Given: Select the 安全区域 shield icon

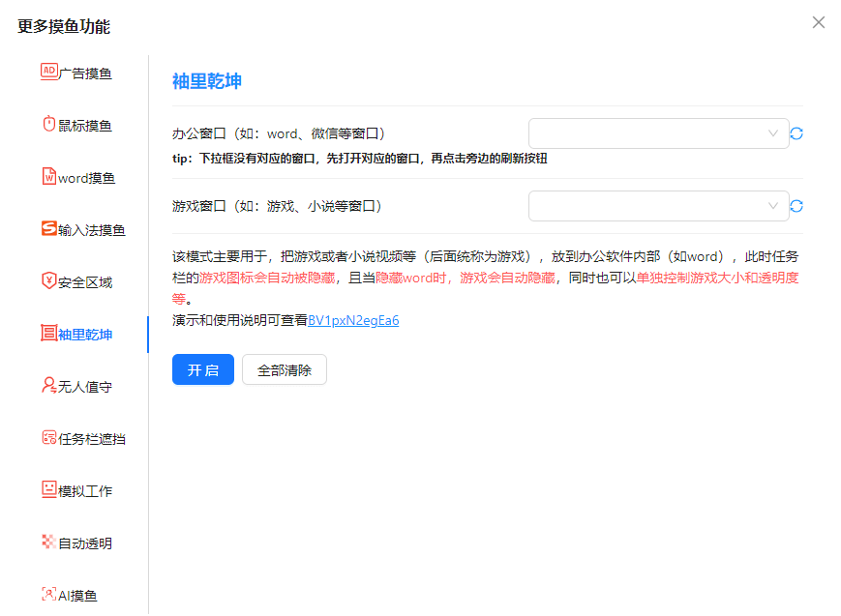Looking at the screenshot, I should point(49,280).
